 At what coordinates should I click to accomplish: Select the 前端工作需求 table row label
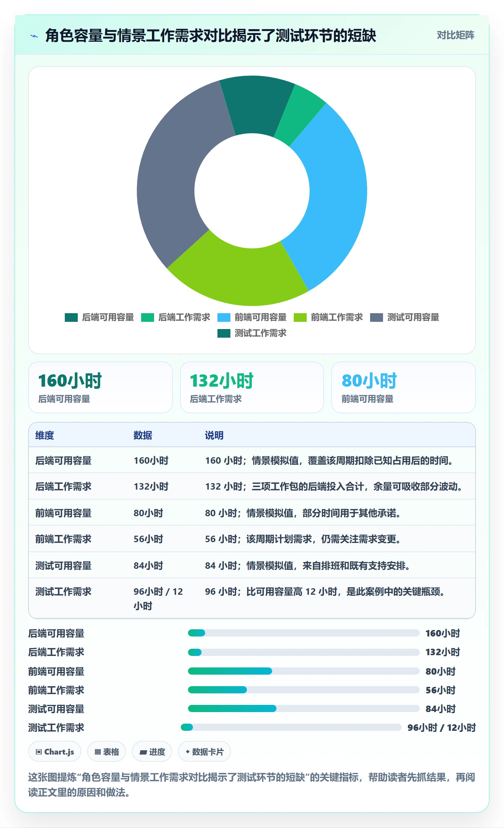coord(63,539)
